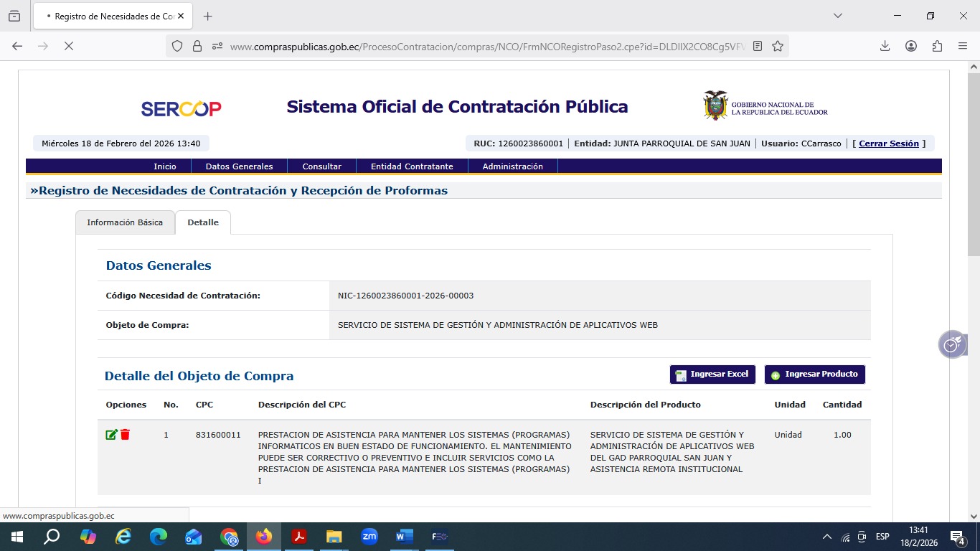The width and height of the screenshot is (980, 551).
Task: Click the Ingresar Producto button
Action: (814, 375)
